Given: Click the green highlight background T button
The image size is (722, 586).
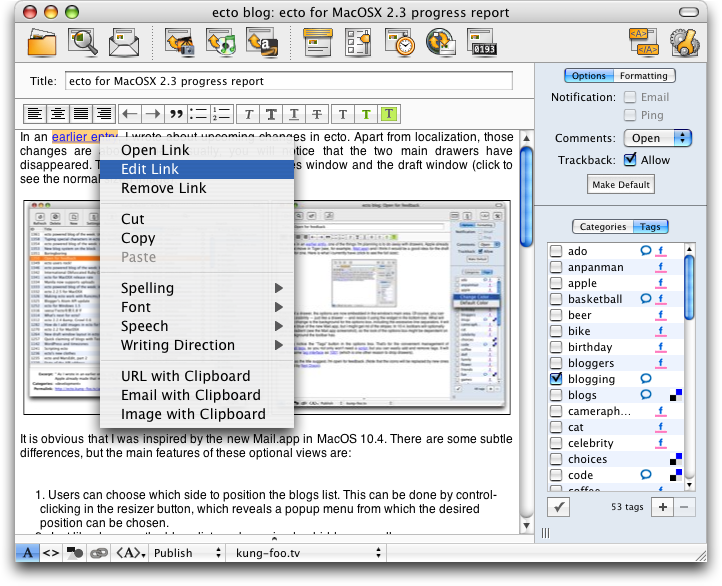Looking at the screenshot, I should pyautogui.click(x=389, y=114).
